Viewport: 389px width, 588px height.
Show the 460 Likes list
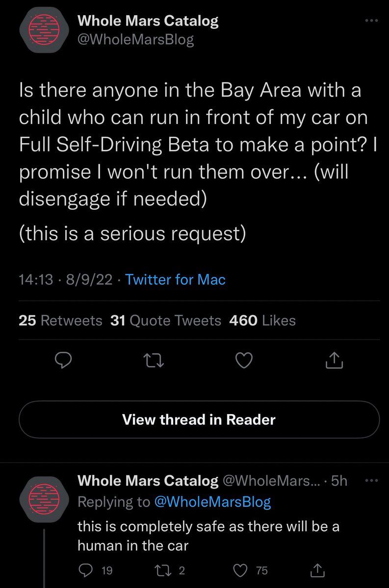pos(262,320)
